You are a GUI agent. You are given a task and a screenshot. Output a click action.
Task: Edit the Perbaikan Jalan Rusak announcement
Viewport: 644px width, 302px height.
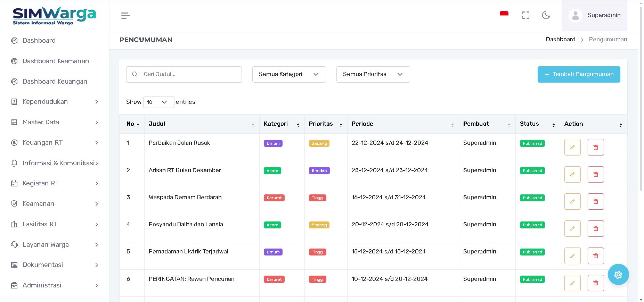[x=572, y=147]
